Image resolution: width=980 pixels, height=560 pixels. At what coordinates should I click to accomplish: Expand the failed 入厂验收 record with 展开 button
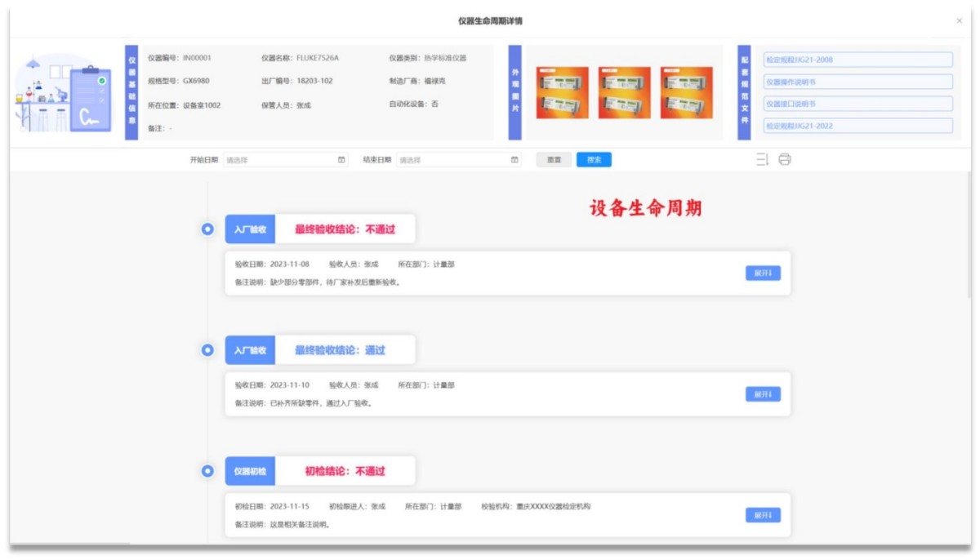coord(761,273)
